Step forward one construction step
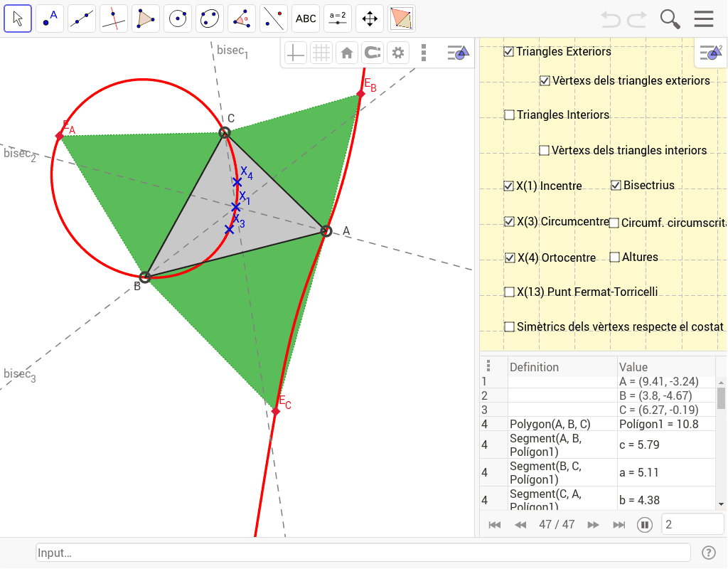Screen dimensions: 728x569 pos(593,525)
